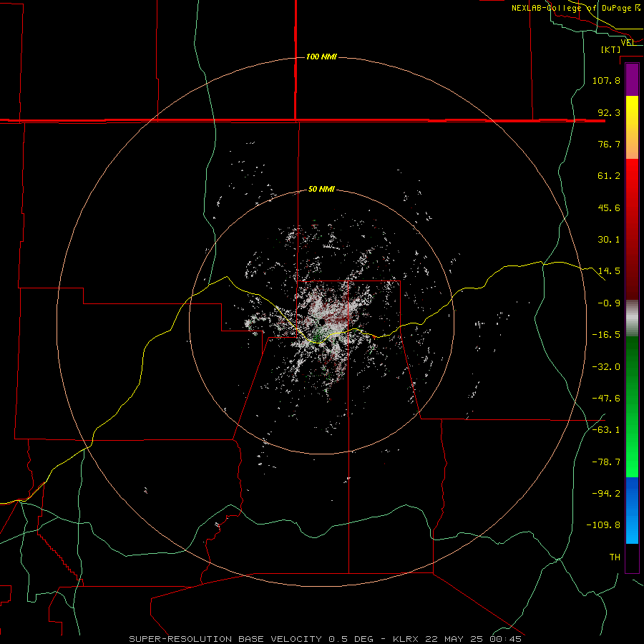Click the 92.3 scale value
The image size is (644, 644).
[x=609, y=112]
